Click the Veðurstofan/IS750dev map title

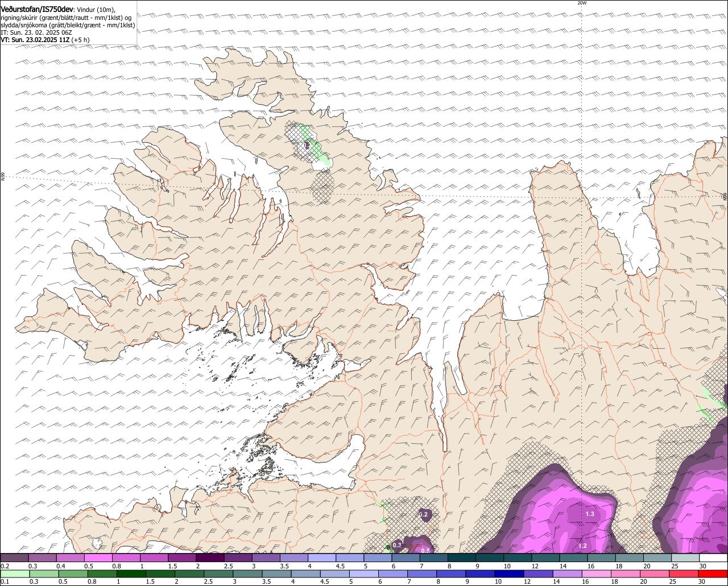coord(37,10)
